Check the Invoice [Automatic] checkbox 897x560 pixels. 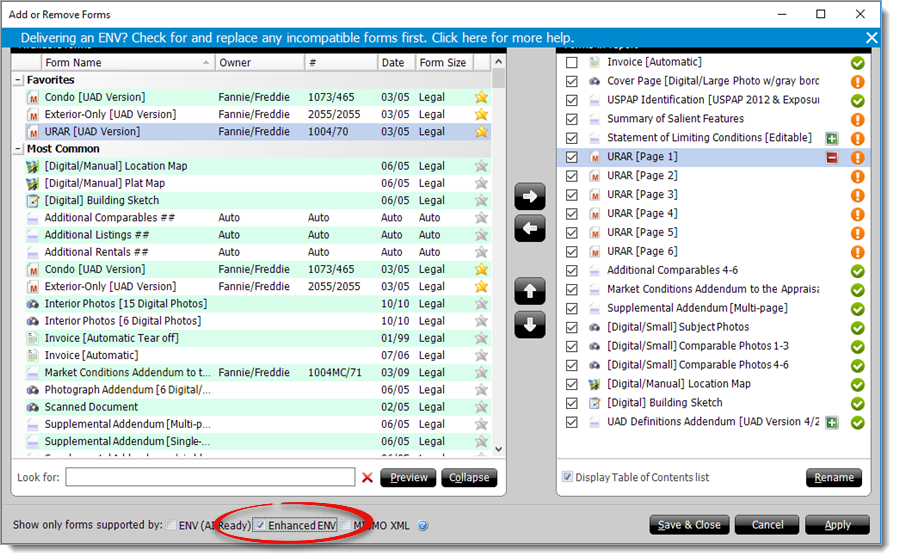click(571, 62)
